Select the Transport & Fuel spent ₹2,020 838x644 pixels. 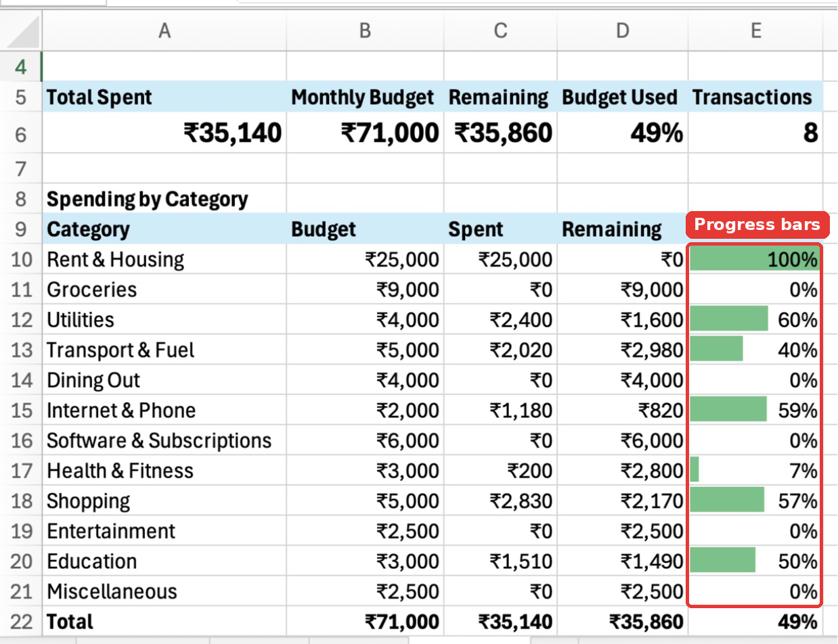[501, 350]
